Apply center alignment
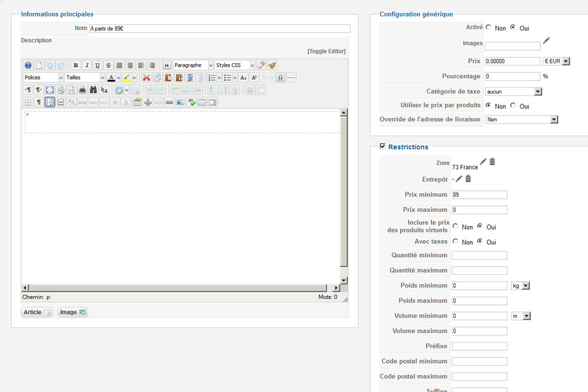588x392 pixels. click(130, 65)
